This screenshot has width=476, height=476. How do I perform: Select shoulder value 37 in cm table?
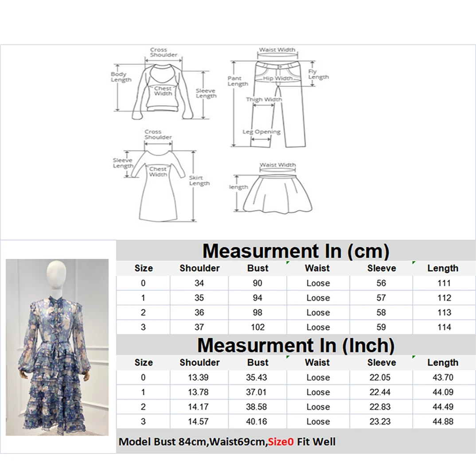(x=199, y=327)
